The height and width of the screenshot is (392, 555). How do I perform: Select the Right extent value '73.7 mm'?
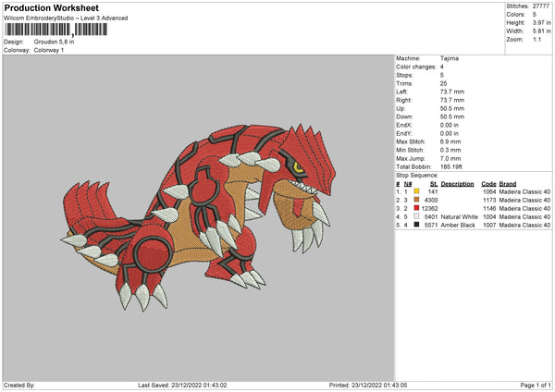(452, 100)
